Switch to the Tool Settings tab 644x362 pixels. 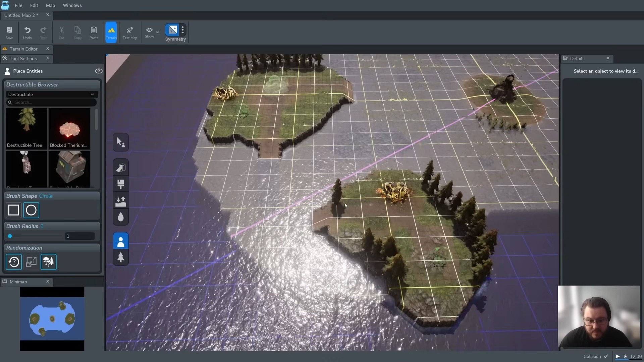(23, 58)
